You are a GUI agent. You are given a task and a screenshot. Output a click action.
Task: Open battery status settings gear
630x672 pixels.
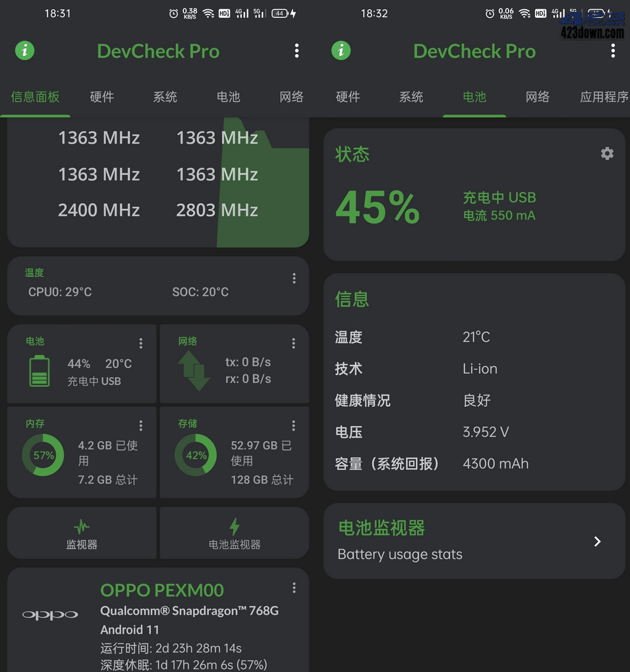[607, 154]
